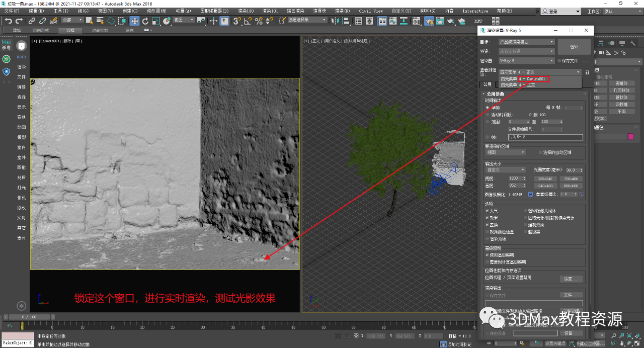Click the 帧 frames input field
This screenshot has width=644, height=348.
click(x=545, y=137)
